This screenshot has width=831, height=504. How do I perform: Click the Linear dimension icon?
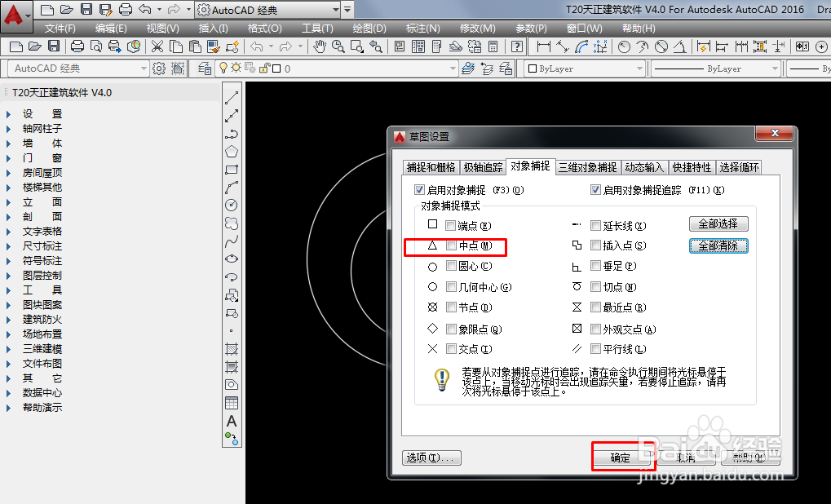[x=543, y=46]
